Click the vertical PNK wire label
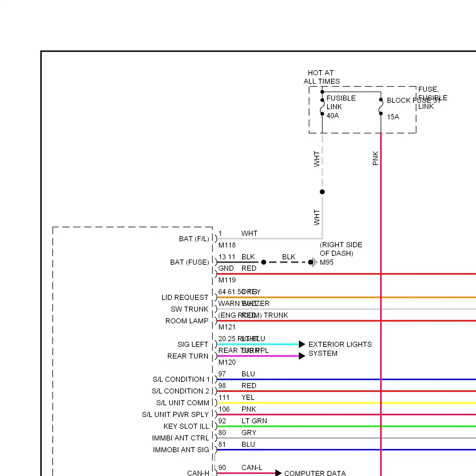The width and height of the screenshot is (476, 476). pos(375,158)
